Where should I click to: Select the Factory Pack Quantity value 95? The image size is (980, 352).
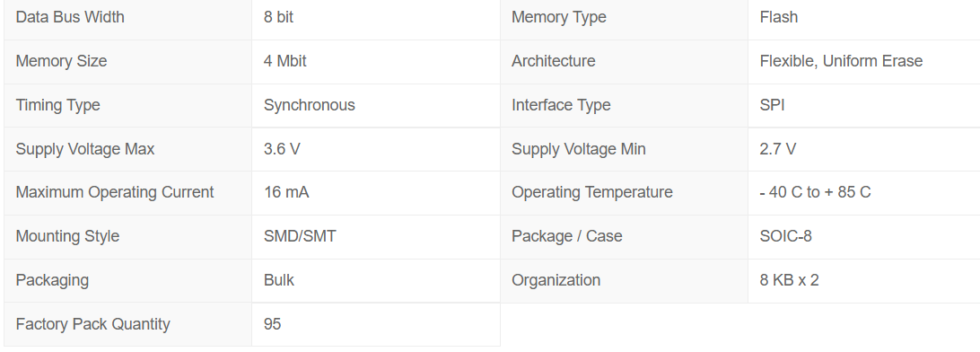pyautogui.click(x=273, y=324)
